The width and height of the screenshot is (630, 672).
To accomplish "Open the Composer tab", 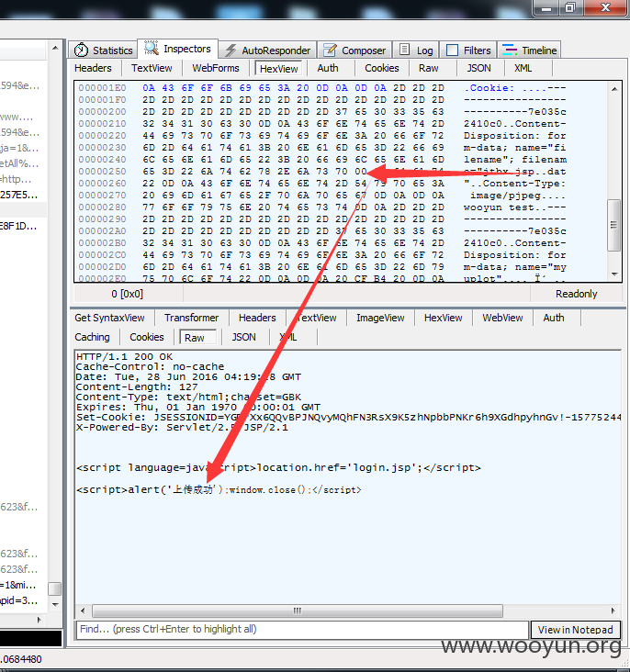I will coord(355,50).
